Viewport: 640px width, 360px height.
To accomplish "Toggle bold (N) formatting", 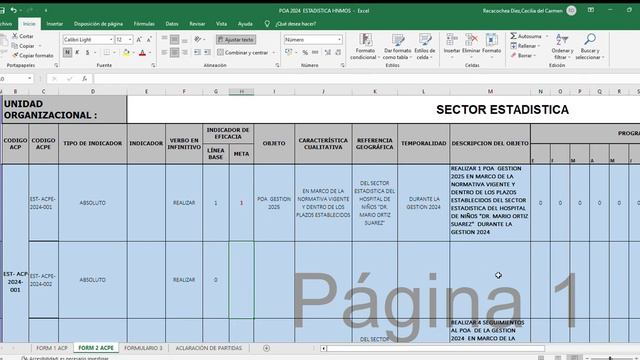I will [x=67, y=52].
